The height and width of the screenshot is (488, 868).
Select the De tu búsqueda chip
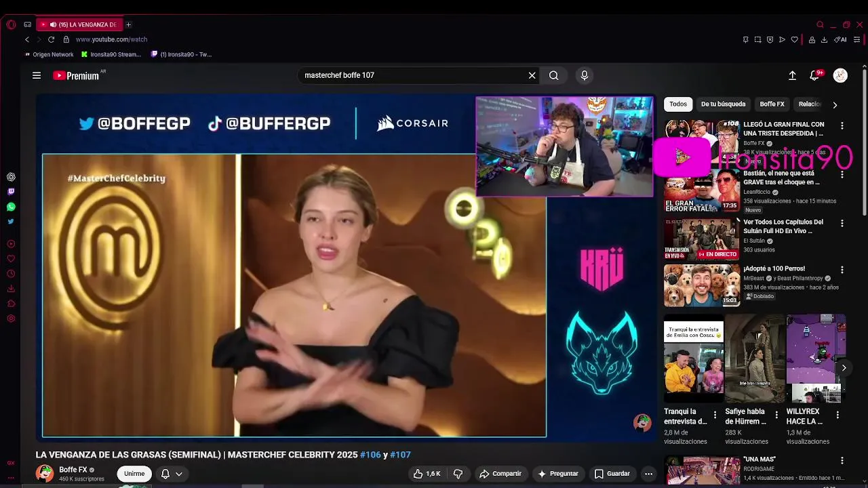(x=723, y=104)
